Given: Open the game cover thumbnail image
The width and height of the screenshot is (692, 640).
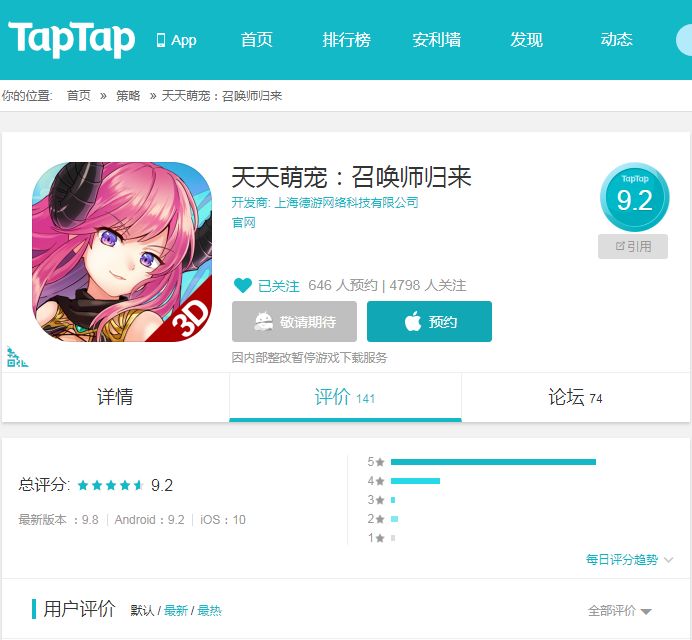Looking at the screenshot, I should point(122,252).
